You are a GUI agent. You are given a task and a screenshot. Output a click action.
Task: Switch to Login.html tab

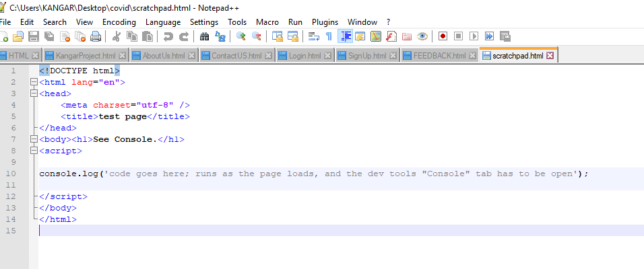click(x=304, y=56)
